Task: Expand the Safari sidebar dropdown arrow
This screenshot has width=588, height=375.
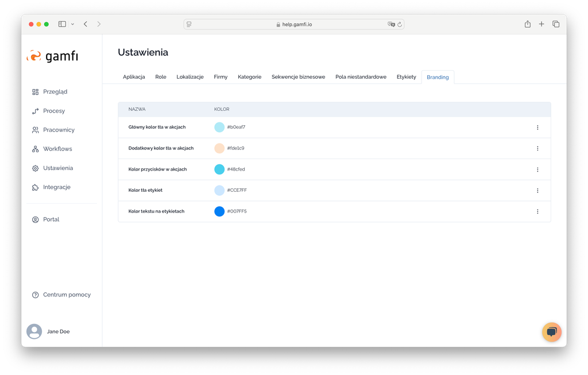Action: (x=72, y=24)
